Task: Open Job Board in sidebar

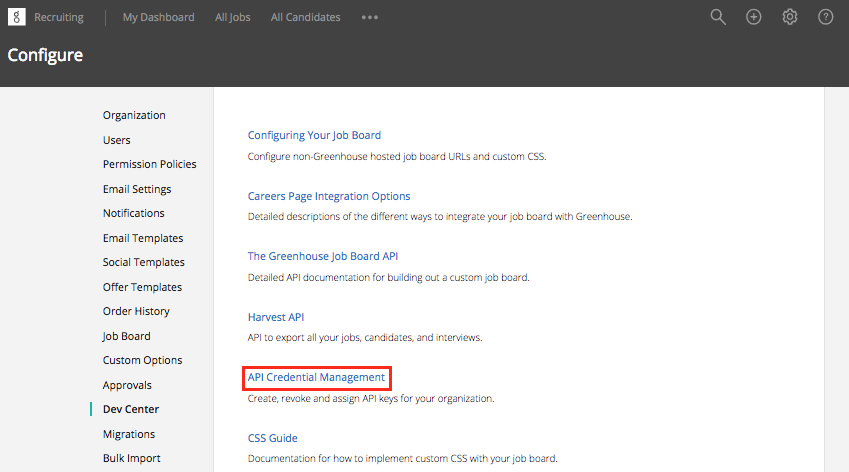Action: click(x=127, y=336)
